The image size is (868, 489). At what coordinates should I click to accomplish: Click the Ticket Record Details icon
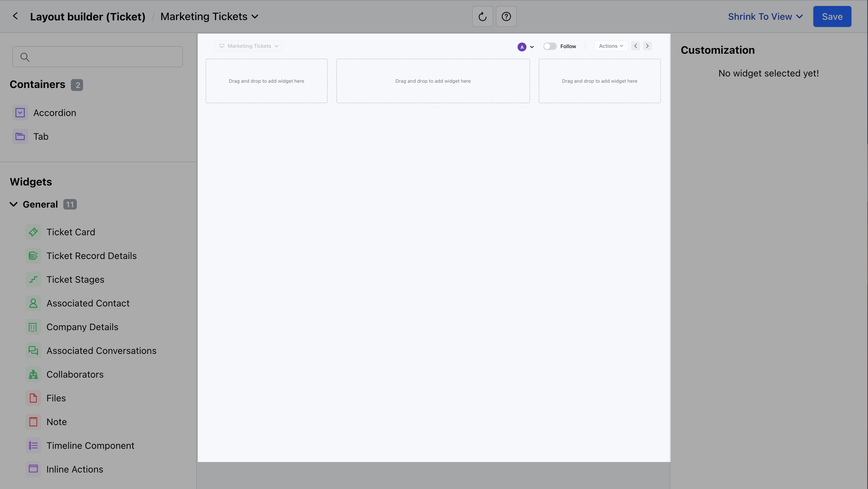(x=33, y=256)
